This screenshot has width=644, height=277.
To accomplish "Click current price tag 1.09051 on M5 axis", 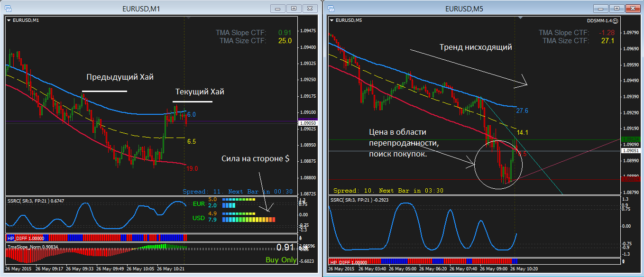I will 631,151.
